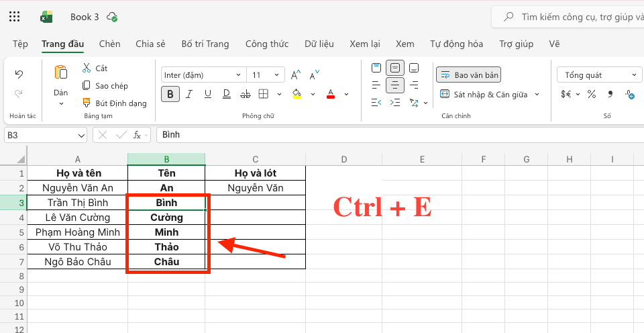Toggle Bao văn bản wrap text
The height and width of the screenshot is (333, 644).
[469, 75]
